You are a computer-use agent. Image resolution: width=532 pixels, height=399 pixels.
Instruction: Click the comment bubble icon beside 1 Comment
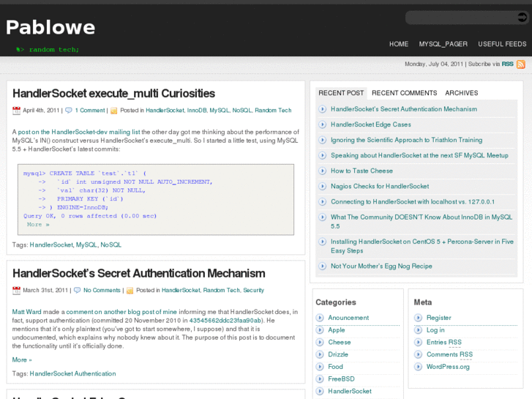[x=69, y=111]
